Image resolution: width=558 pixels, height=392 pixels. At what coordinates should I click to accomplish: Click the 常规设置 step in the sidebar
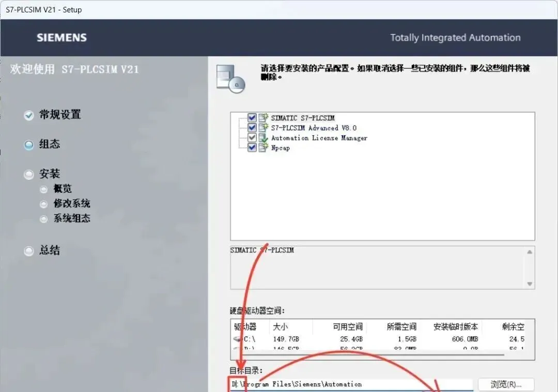pos(60,115)
